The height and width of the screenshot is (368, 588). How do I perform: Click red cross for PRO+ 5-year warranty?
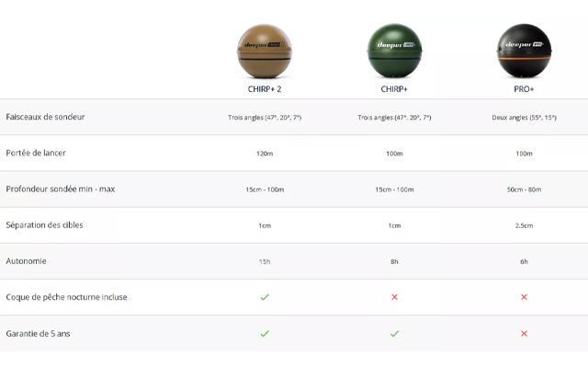(x=524, y=333)
